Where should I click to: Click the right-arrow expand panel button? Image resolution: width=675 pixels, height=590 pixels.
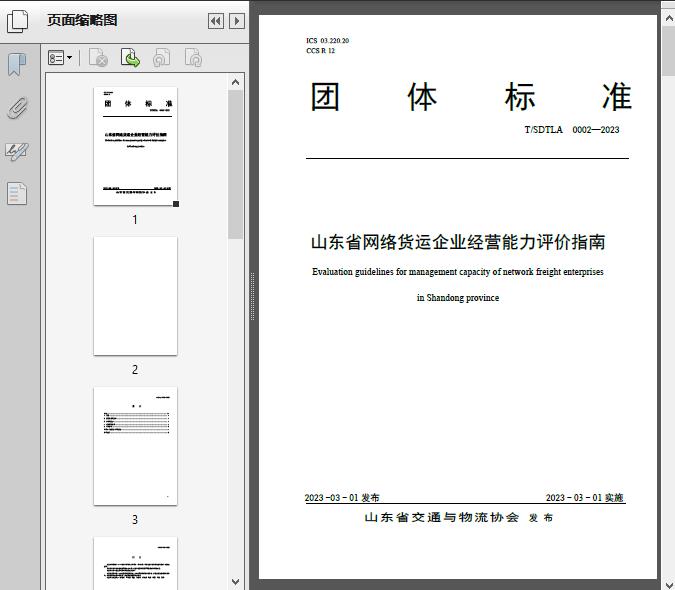point(237,21)
